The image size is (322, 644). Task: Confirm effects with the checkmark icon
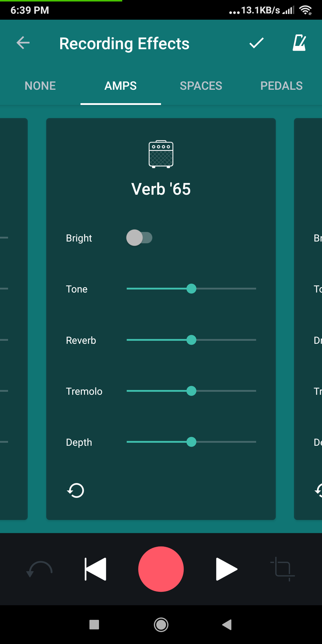[256, 43]
